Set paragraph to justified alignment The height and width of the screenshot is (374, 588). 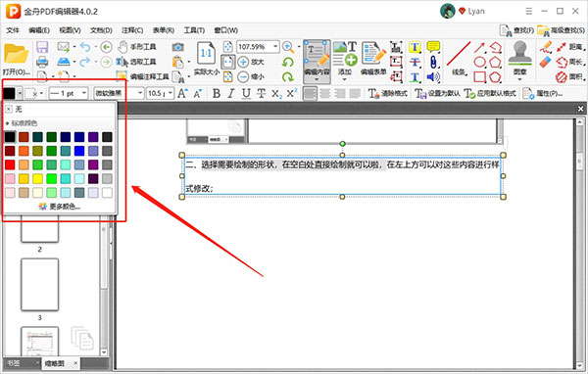tap(355, 93)
